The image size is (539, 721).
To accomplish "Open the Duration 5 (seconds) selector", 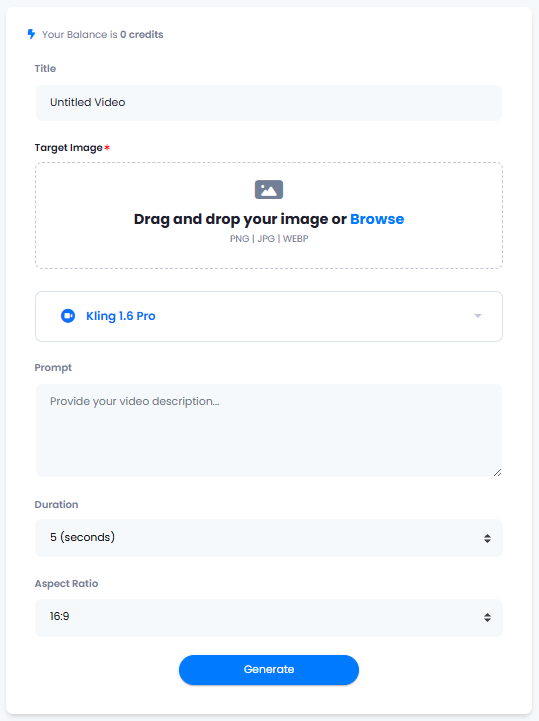I will (x=269, y=538).
